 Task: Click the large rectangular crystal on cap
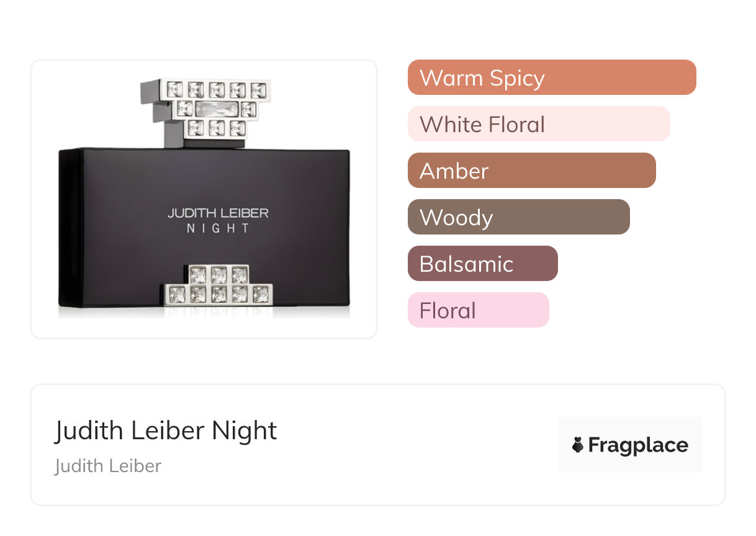click(217, 109)
